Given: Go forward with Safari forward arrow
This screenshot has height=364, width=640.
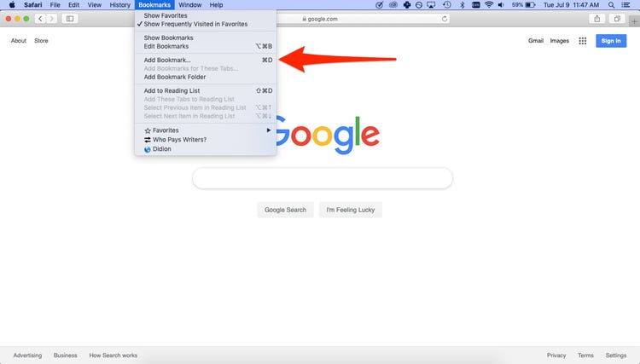Looking at the screenshot, I should 51,19.
